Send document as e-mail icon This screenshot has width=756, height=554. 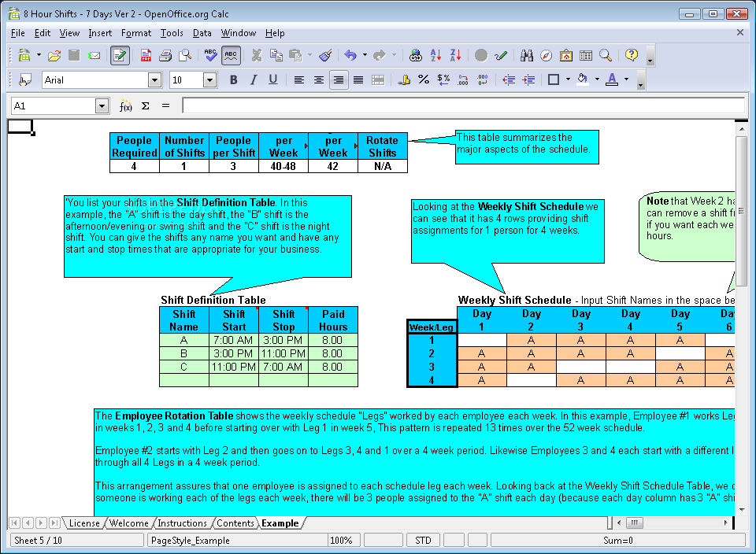point(94,55)
